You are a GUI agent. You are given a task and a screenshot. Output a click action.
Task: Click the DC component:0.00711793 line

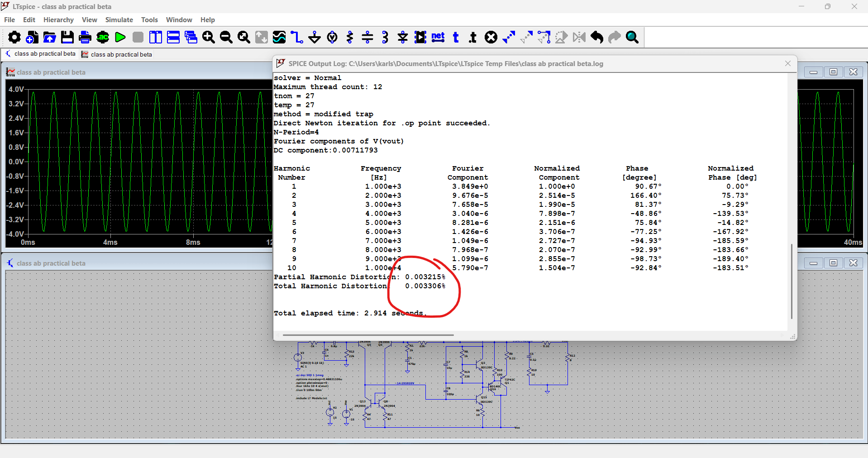click(x=326, y=150)
